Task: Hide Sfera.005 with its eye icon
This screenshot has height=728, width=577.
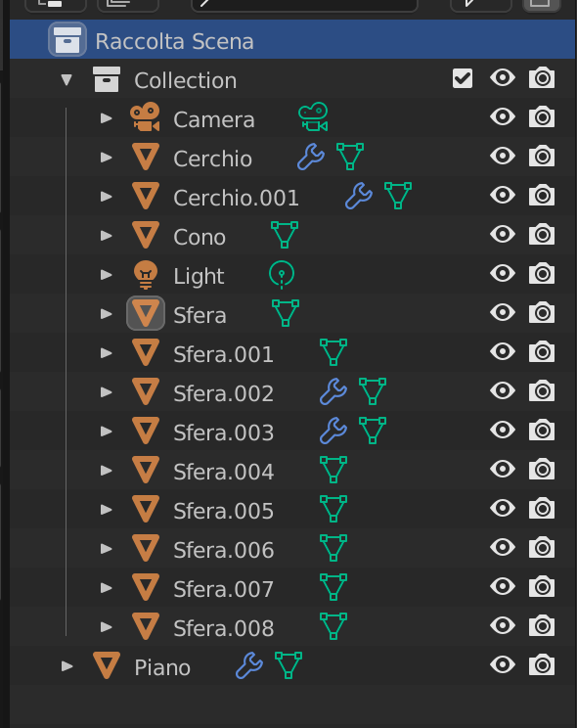Action: coord(503,509)
